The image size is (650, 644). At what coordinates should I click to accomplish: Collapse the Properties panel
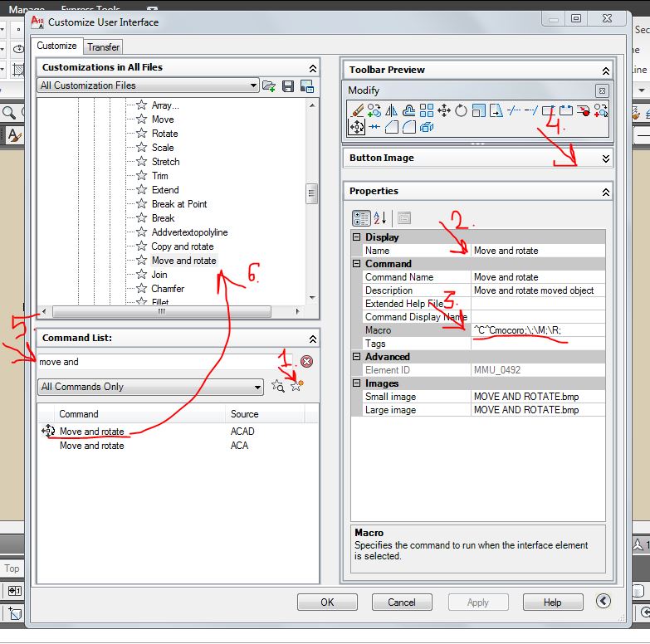point(606,192)
